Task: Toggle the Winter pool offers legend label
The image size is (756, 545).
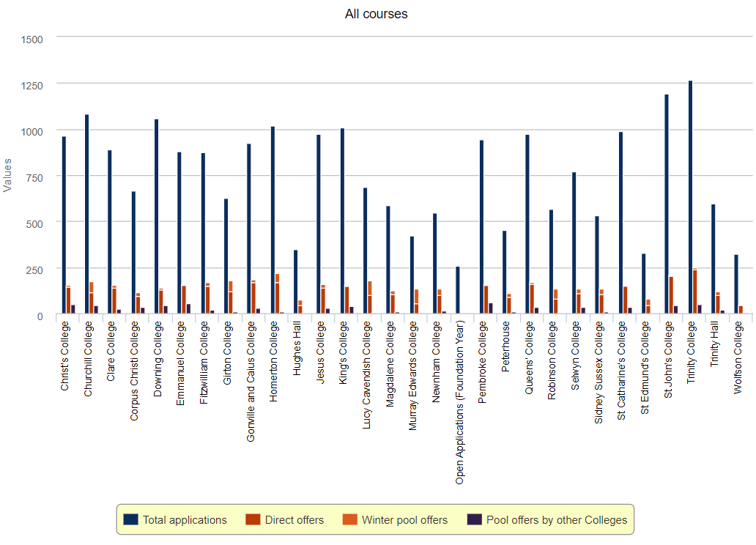Action: click(404, 520)
